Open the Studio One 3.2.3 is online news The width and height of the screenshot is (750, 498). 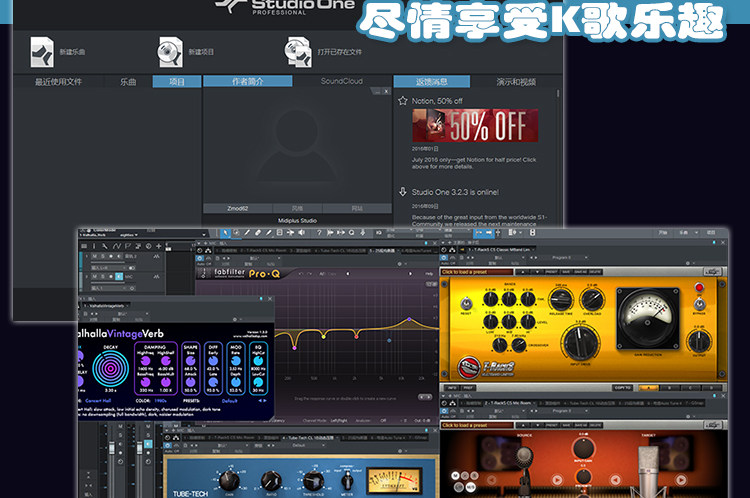click(x=455, y=192)
